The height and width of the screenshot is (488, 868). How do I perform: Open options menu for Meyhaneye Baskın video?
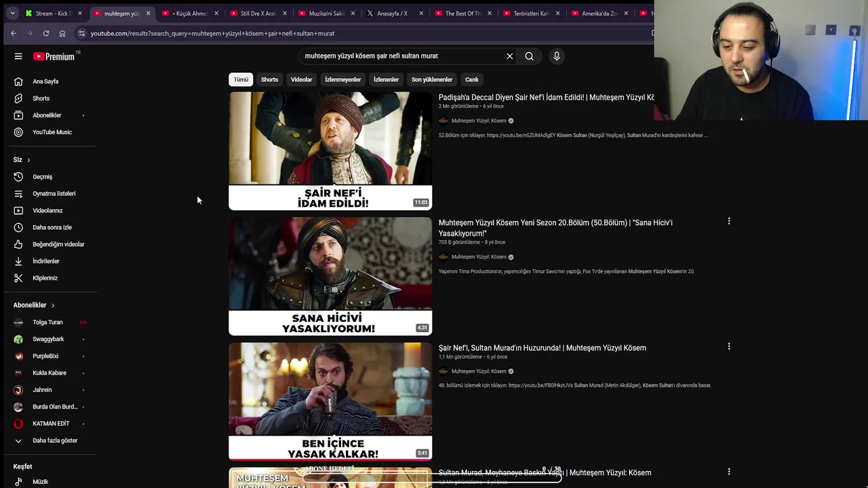(729, 472)
